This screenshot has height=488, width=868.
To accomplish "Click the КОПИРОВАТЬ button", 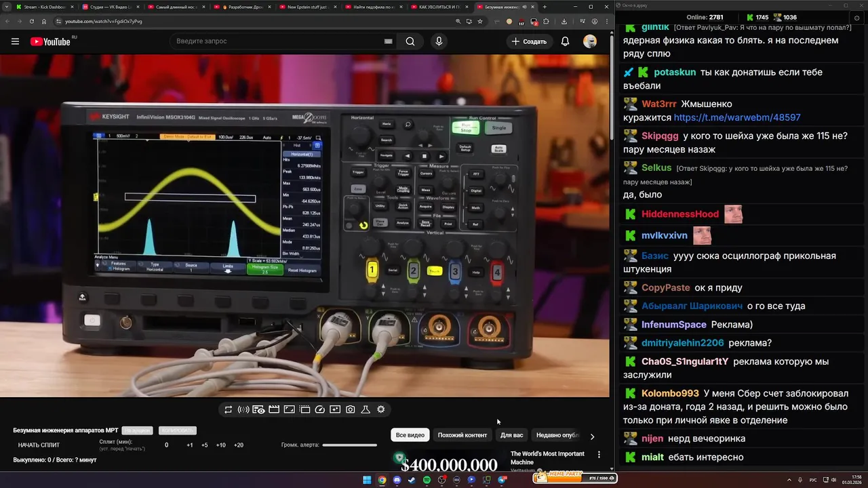I will tap(177, 430).
